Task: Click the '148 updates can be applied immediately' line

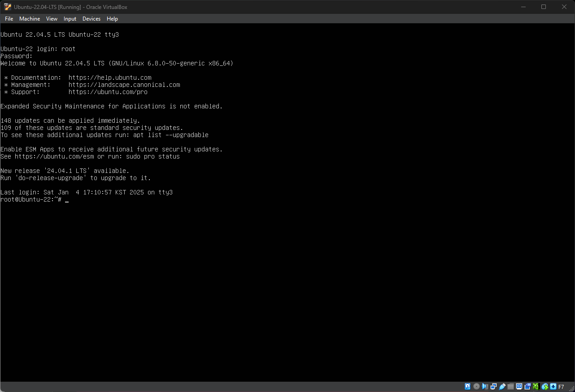Action: click(70, 121)
